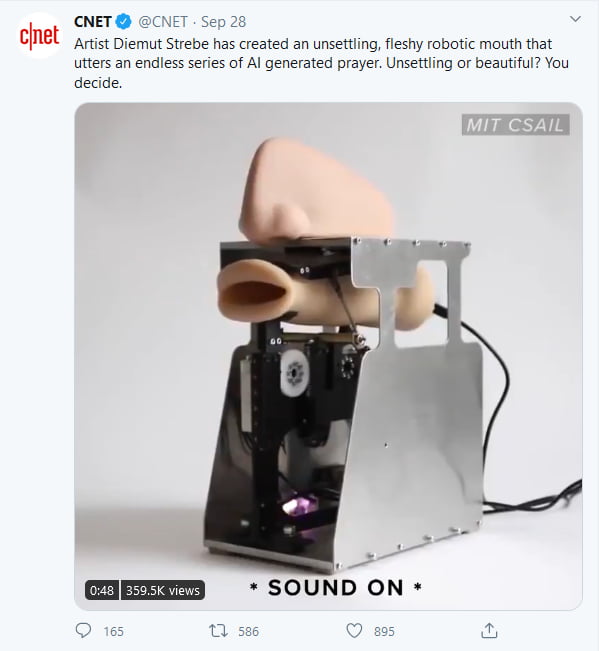The image size is (599, 651).
Task: Open the @CNET handle link
Action: 163,22
